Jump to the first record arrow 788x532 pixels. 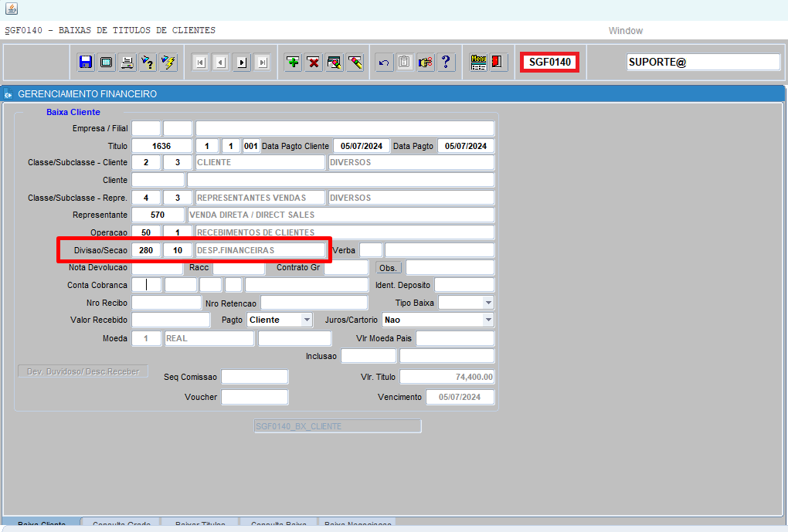click(200, 63)
